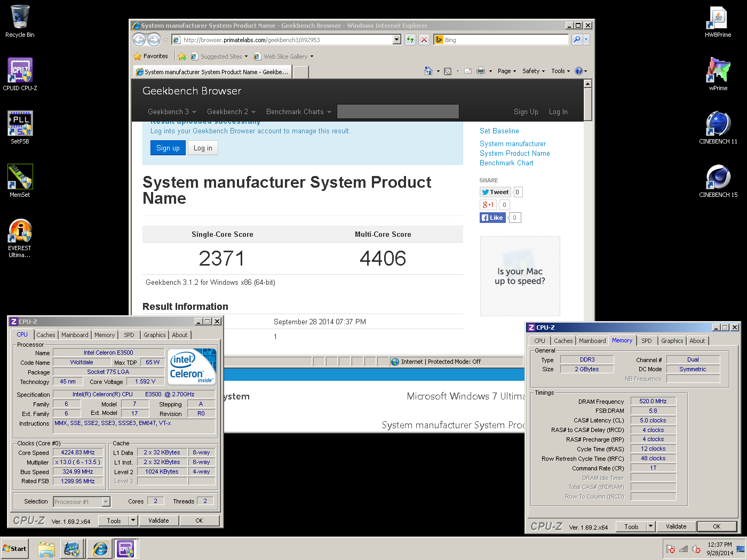
Task: Select the SetFSB desktop shortcut
Action: [x=20, y=128]
